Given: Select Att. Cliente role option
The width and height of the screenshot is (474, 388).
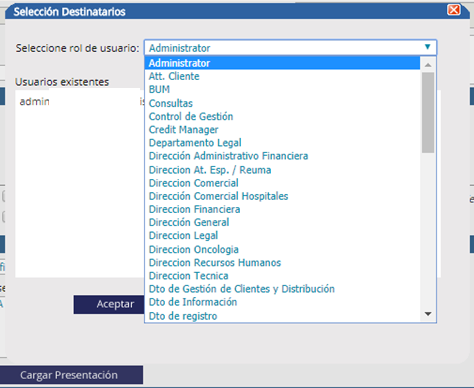Looking at the screenshot, I should coord(283,76).
